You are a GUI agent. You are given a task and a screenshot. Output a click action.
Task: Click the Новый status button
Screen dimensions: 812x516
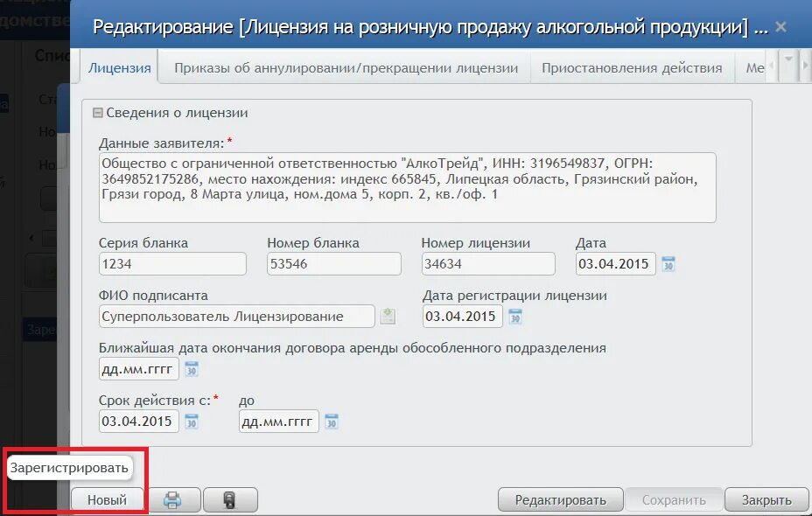pyautogui.click(x=107, y=500)
